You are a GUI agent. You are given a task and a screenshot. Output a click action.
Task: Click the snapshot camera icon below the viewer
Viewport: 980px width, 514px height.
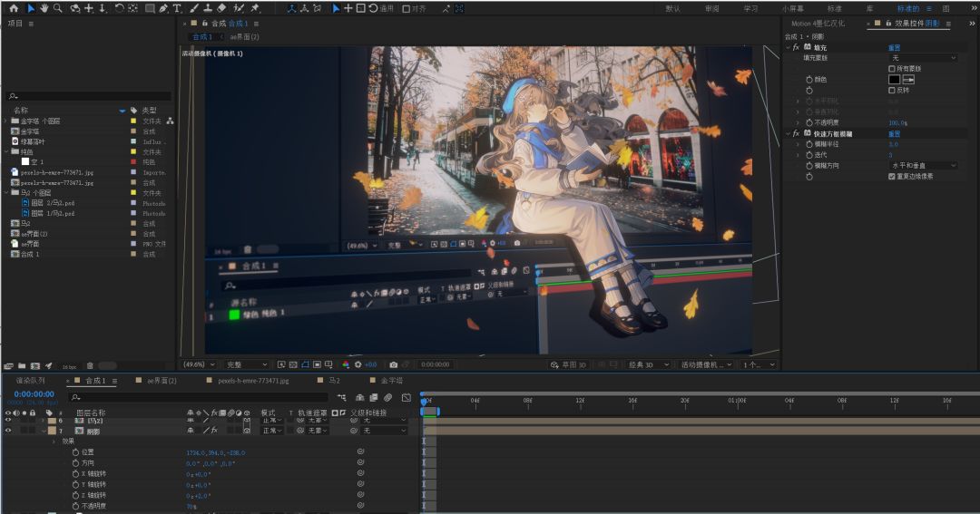(393, 364)
